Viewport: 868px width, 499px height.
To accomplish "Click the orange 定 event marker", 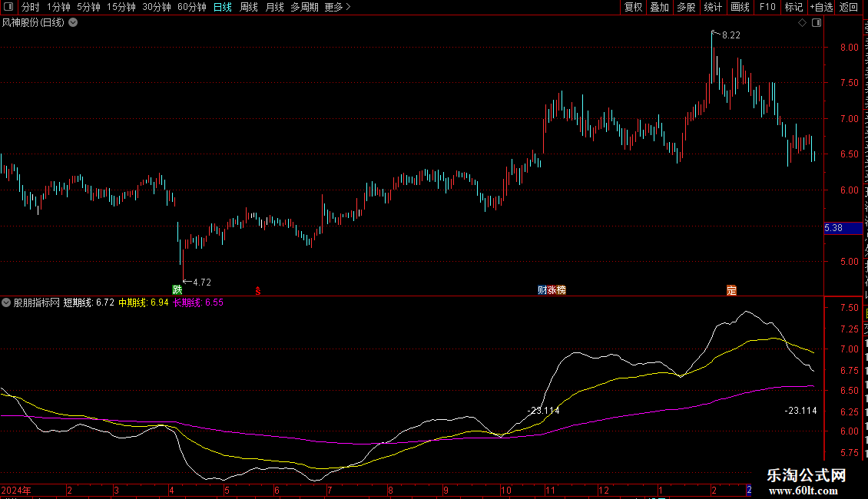I will [x=731, y=290].
